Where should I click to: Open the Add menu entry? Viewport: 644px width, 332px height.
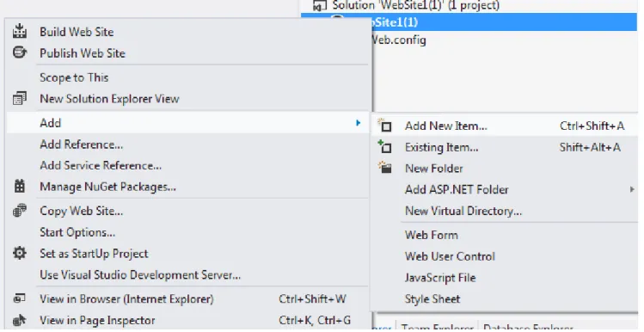(x=188, y=123)
